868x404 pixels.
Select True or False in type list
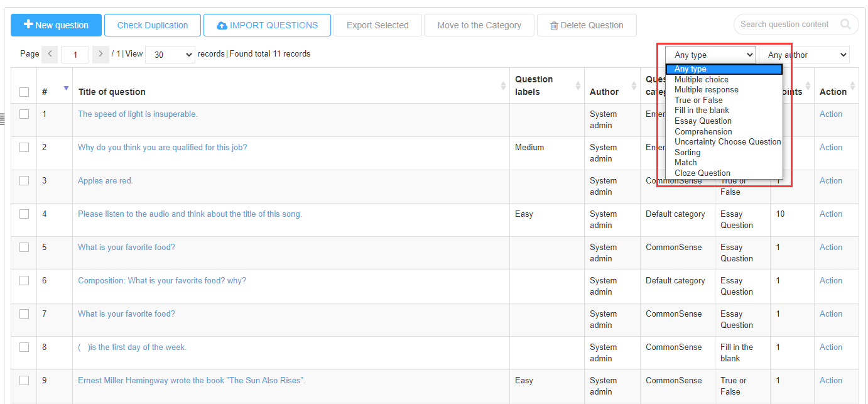724,101
